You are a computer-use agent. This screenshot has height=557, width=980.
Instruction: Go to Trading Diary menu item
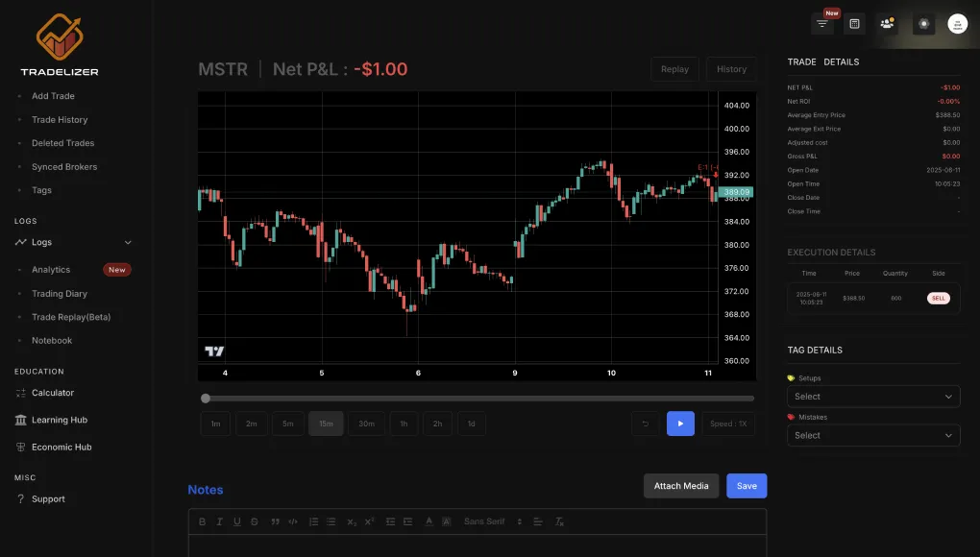(60, 294)
